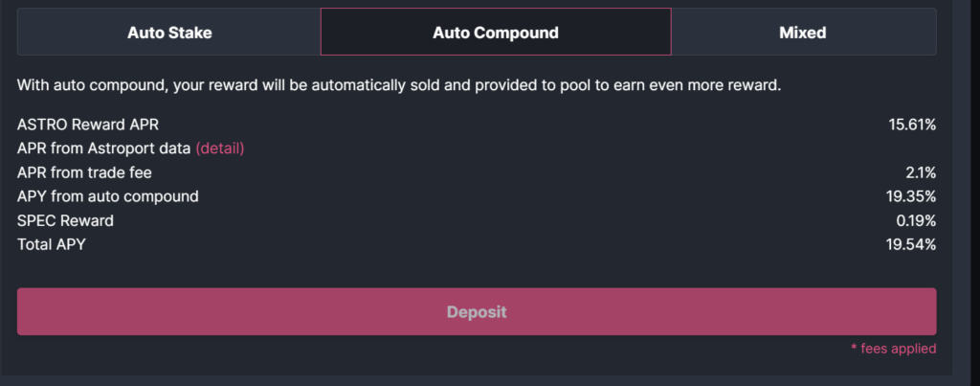
Task: Open the Mixed tab
Action: pos(803,33)
